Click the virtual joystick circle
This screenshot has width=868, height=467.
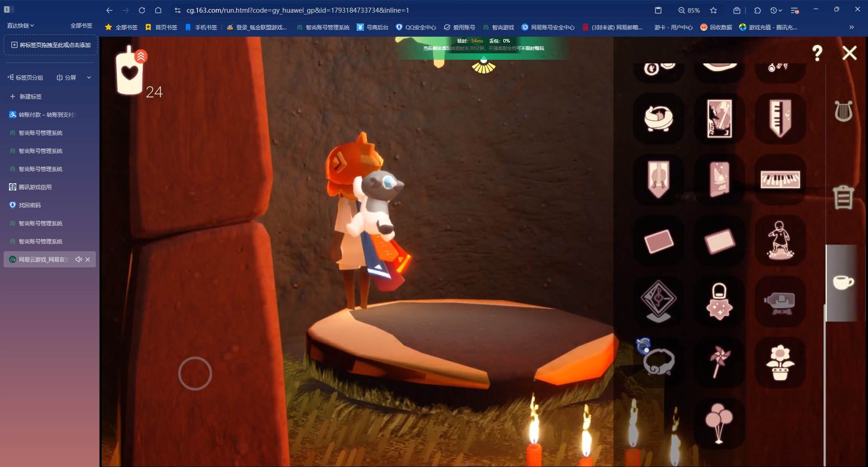(x=195, y=373)
